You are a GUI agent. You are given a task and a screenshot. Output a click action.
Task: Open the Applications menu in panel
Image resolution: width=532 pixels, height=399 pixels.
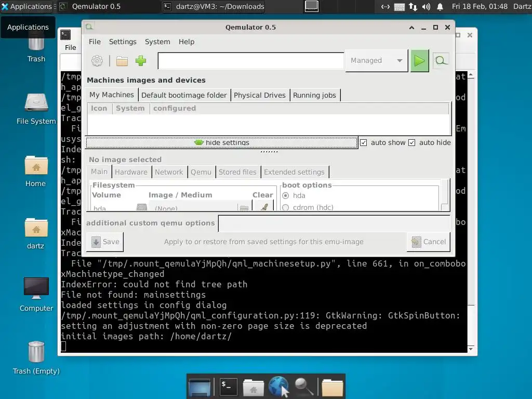pyautogui.click(x=27, y=6)
